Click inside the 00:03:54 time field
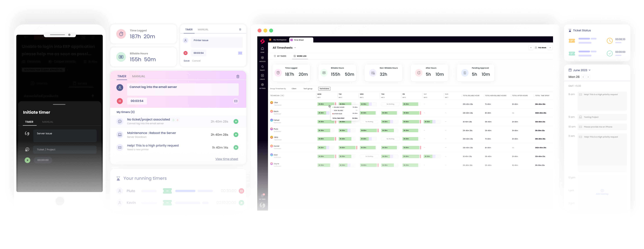Viewport: 644px width, 249px height. pyautogui.click(x=137, y=101)
